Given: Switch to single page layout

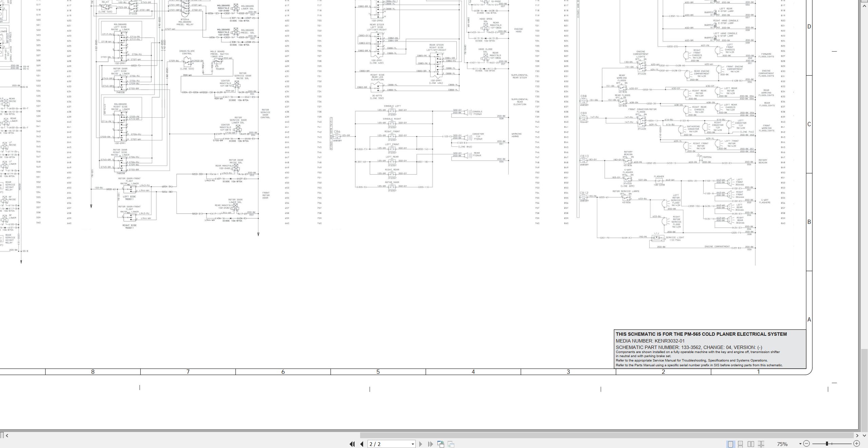Looking at the screenshot, I should click(730, 444).
